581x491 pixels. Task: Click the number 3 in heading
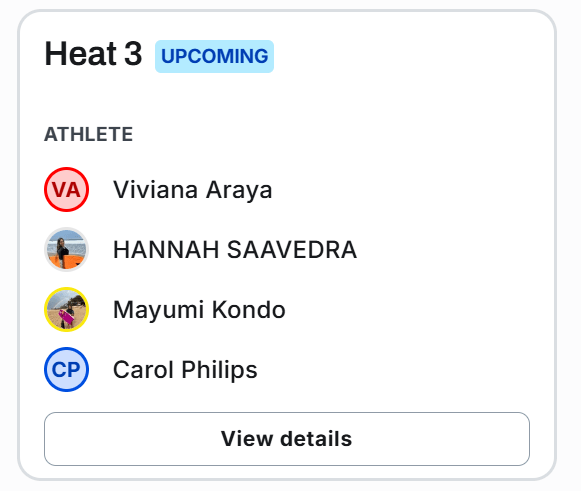point(133,54)
